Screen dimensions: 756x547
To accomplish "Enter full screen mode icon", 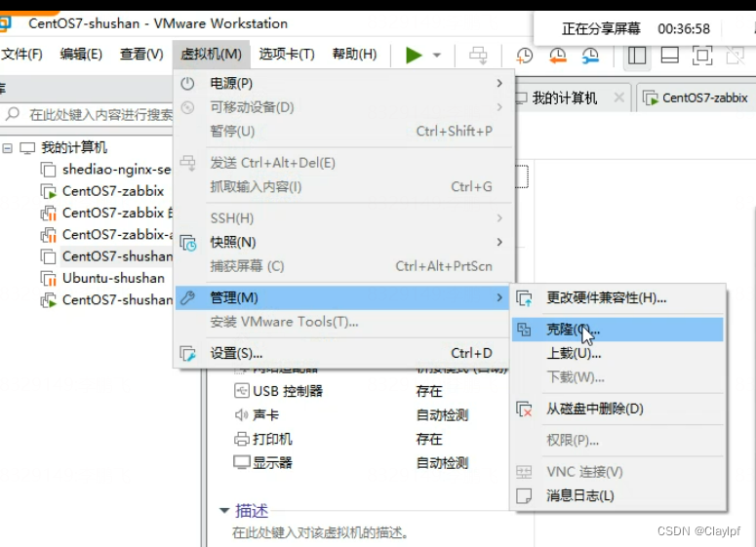I will click(x=702, y=56).
